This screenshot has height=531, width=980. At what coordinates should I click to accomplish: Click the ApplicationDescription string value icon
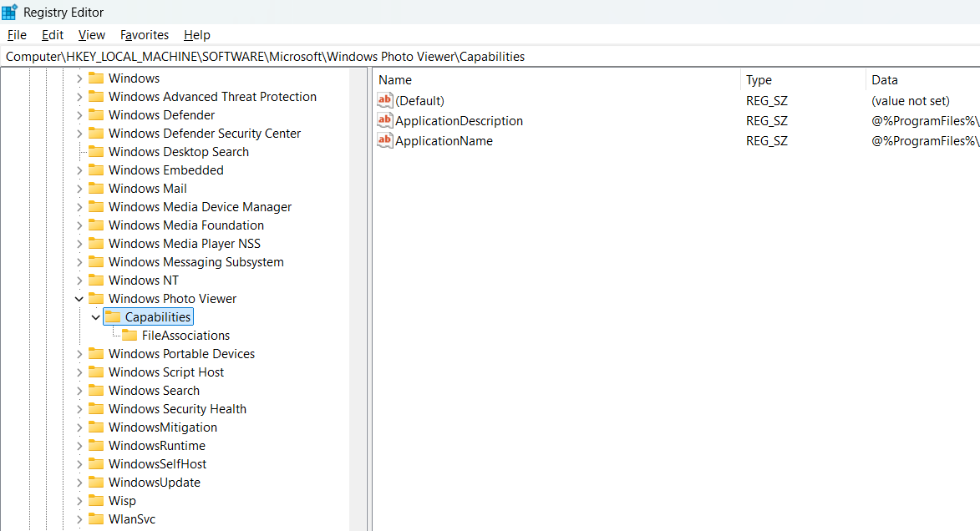pos(385,120)
